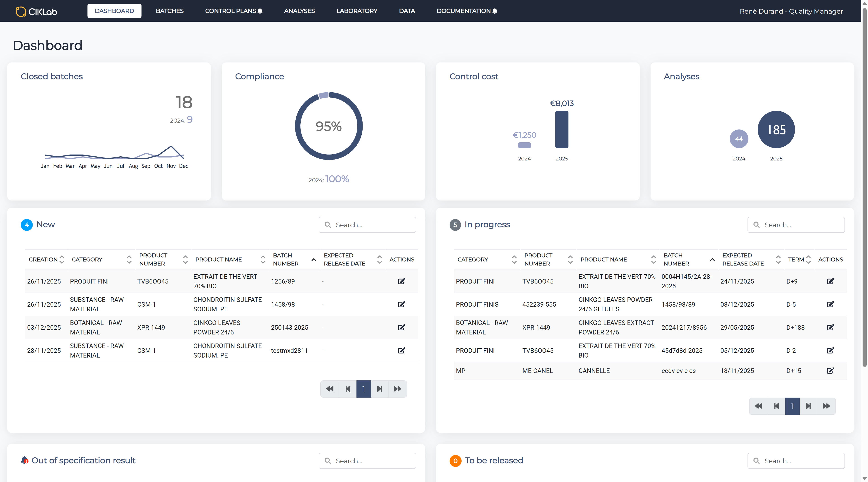Toggle descending sort on EXPECTED RELEASE DATE
This screenshot has width=868, height=482.
(x=380, y=262)
